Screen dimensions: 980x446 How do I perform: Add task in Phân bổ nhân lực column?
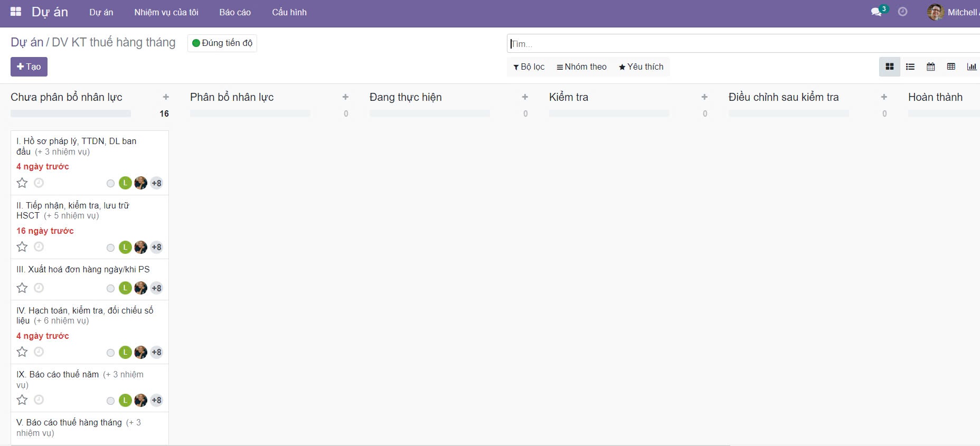(345, 97)
